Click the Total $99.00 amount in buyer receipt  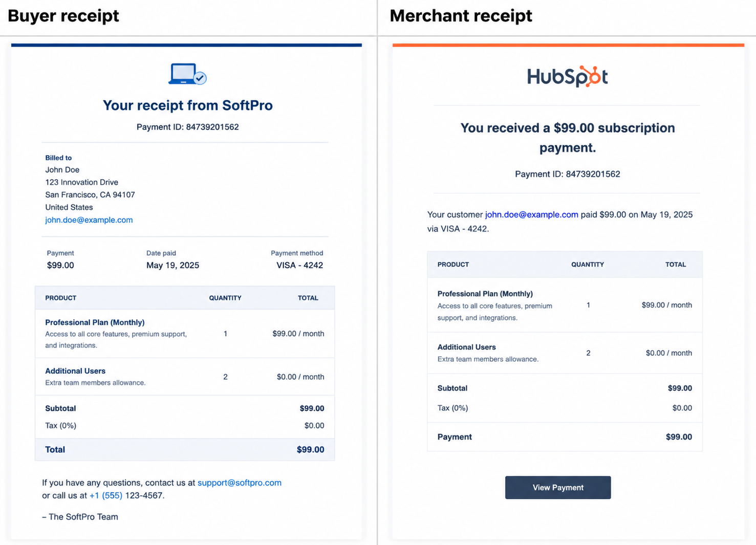[x=311, y=450]
